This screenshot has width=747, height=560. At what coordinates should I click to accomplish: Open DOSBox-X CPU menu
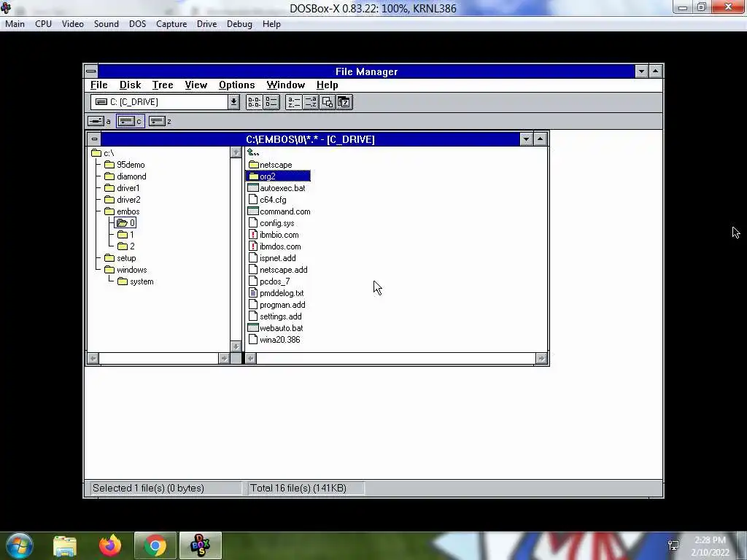coord(43,24)
